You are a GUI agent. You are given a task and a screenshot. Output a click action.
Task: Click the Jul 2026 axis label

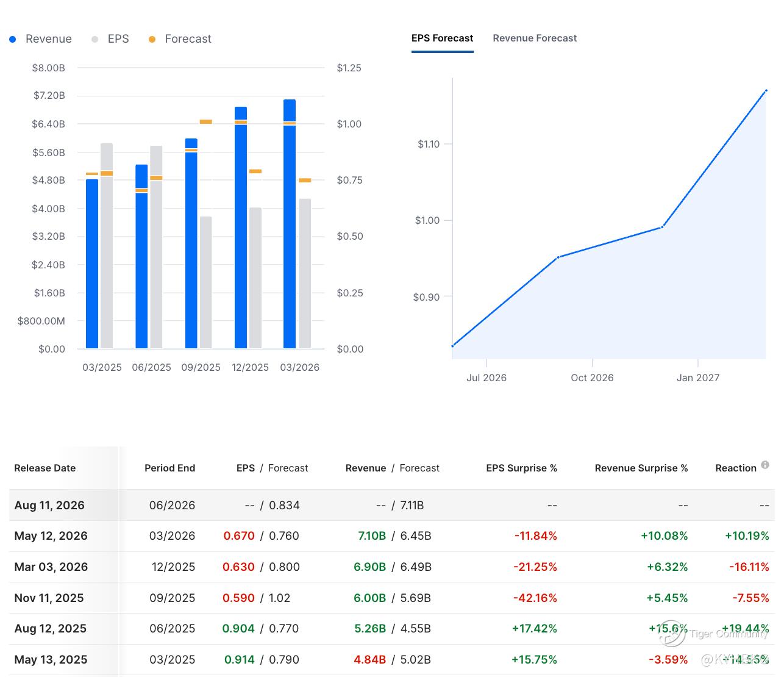coord(486,378)
